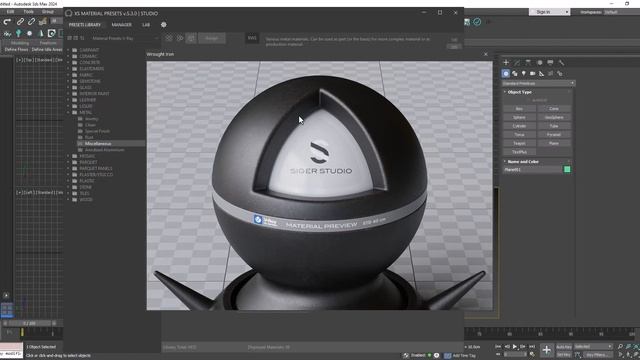
Task: Select the Systems category icon
Action: click(x=560, y=73)
